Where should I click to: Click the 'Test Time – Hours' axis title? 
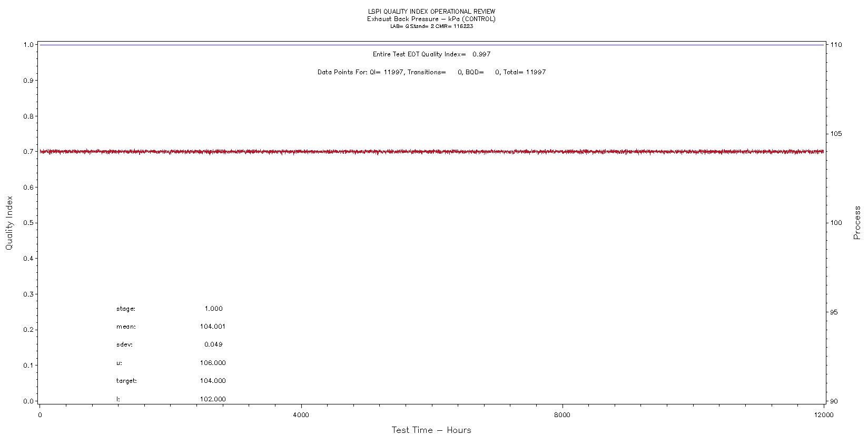[x=431, y=430]
